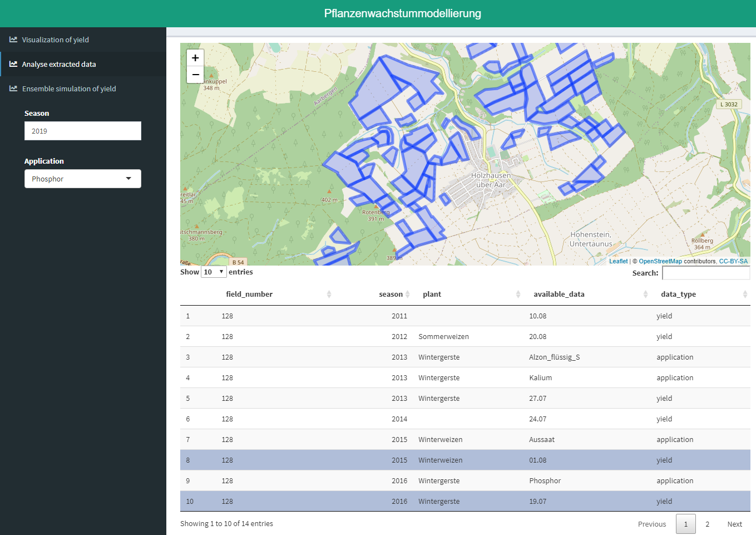This screenshot has height=535, width=756.
Task: Open Visualization of yield page
Action: click(x=56, y=40)
